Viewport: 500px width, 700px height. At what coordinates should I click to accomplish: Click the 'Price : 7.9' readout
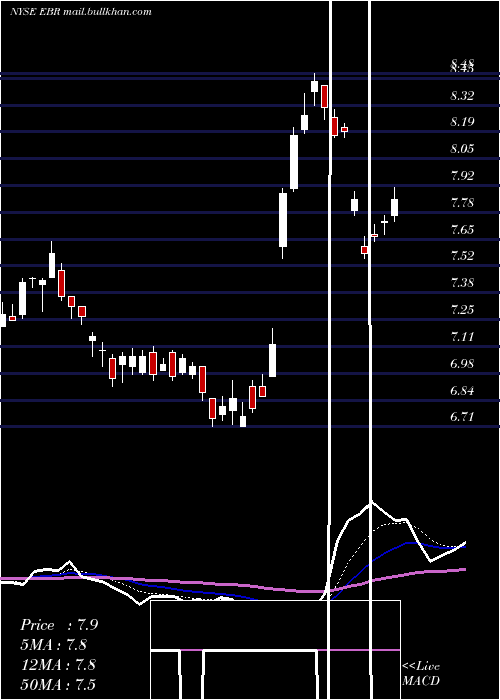59,625
